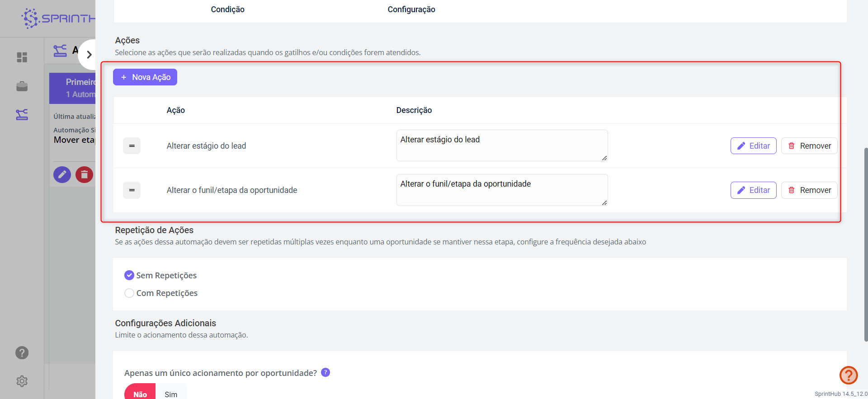Screen dimensions: 868x399
Task: Select the Sem Repetições radio option
Action: (x=129, y=275)
